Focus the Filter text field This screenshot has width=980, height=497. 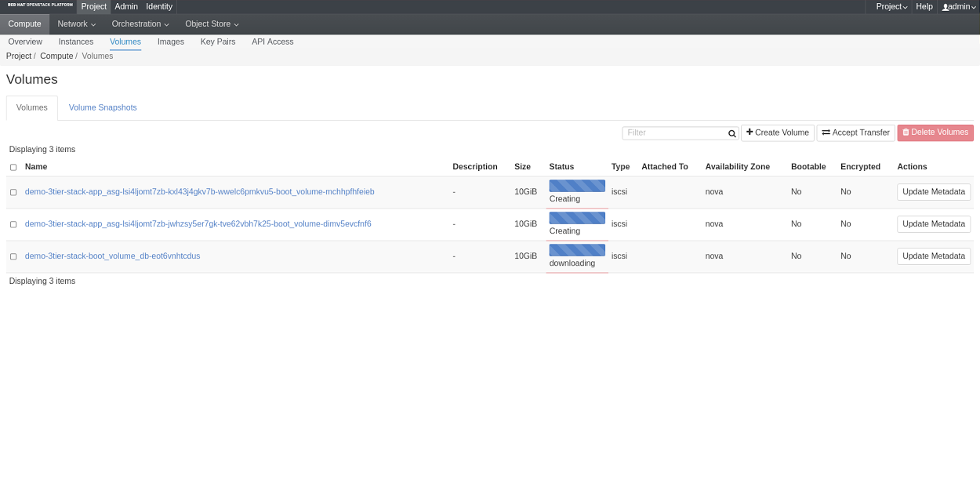[674, 133]
